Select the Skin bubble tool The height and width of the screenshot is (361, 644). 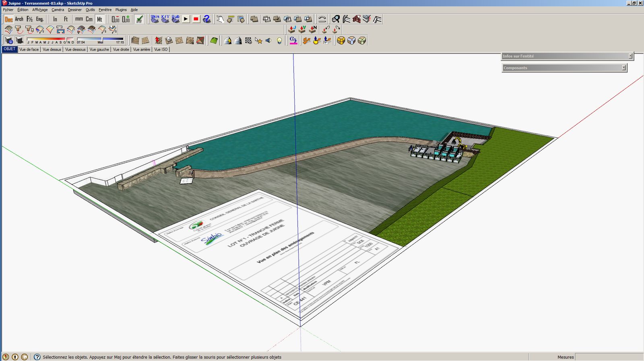(155, 19)
